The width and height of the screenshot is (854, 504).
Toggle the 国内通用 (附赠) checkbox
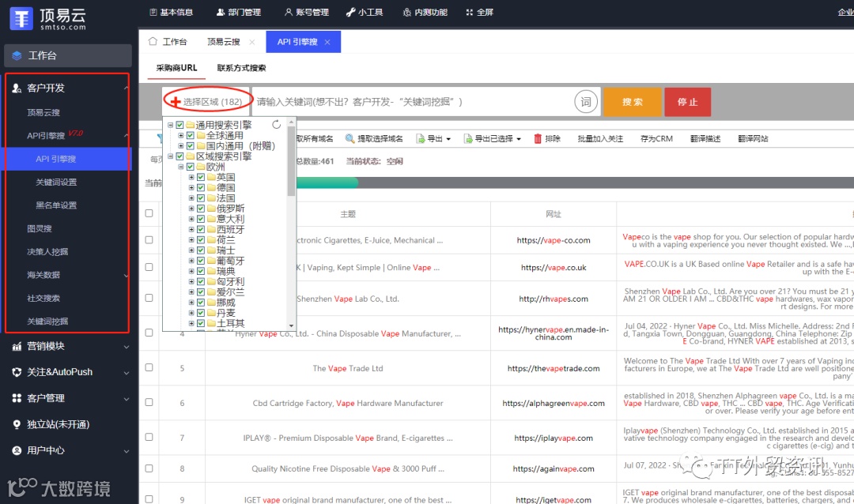coord(190,146)
